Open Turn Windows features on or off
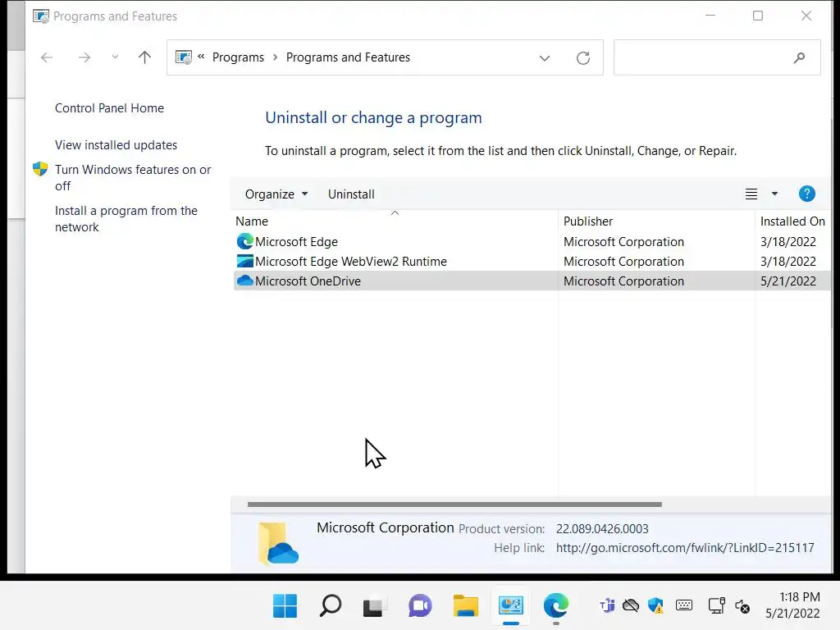This screenshot has width=840, height=630. click(133, 178)
